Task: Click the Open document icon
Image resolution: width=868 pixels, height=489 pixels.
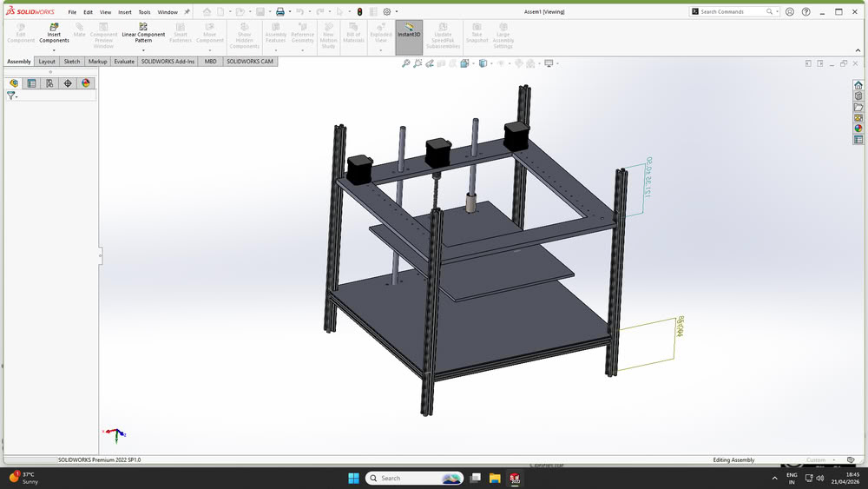Action: 240,11
